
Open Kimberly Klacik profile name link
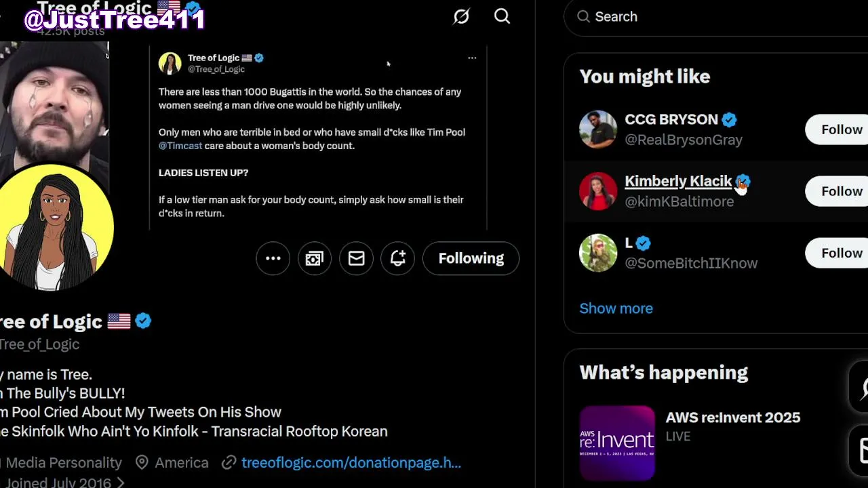[x=678, y=181]
